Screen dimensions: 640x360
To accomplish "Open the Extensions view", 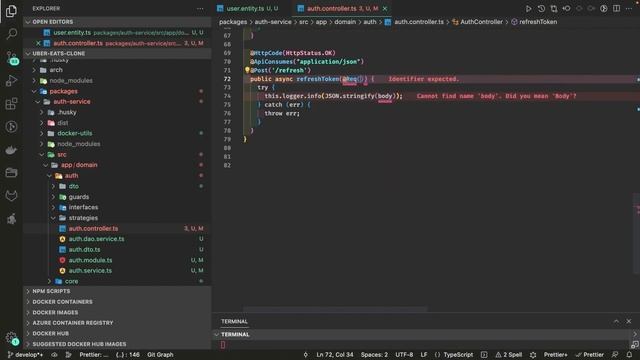I will [11, 104].
